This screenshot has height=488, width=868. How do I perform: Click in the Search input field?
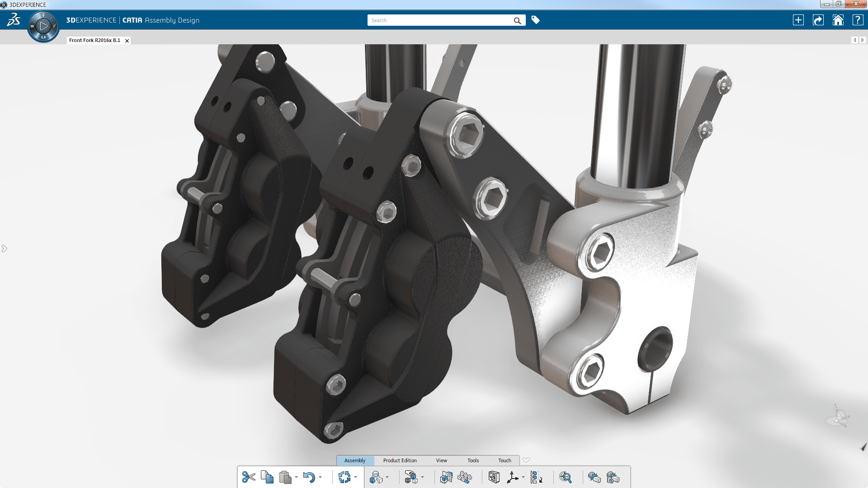[x=439, y=20]
